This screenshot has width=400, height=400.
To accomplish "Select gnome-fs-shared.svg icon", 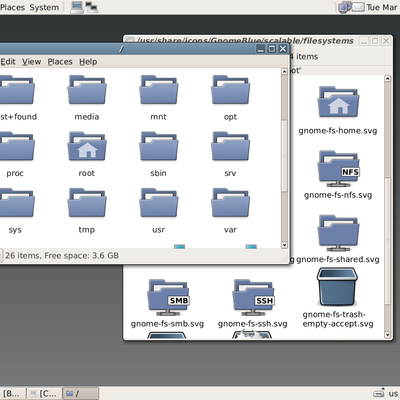I will click(338, 233).
